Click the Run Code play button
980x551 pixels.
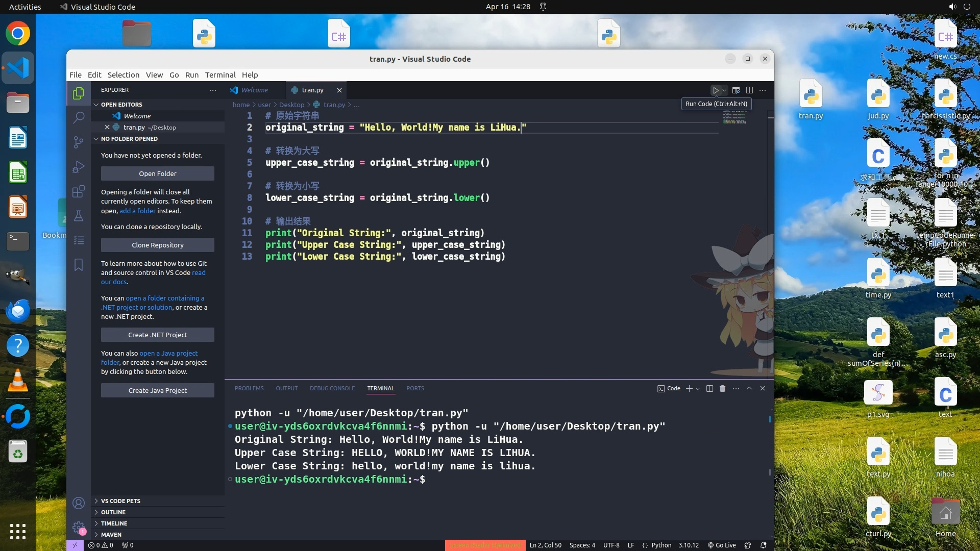click(716, 90)
